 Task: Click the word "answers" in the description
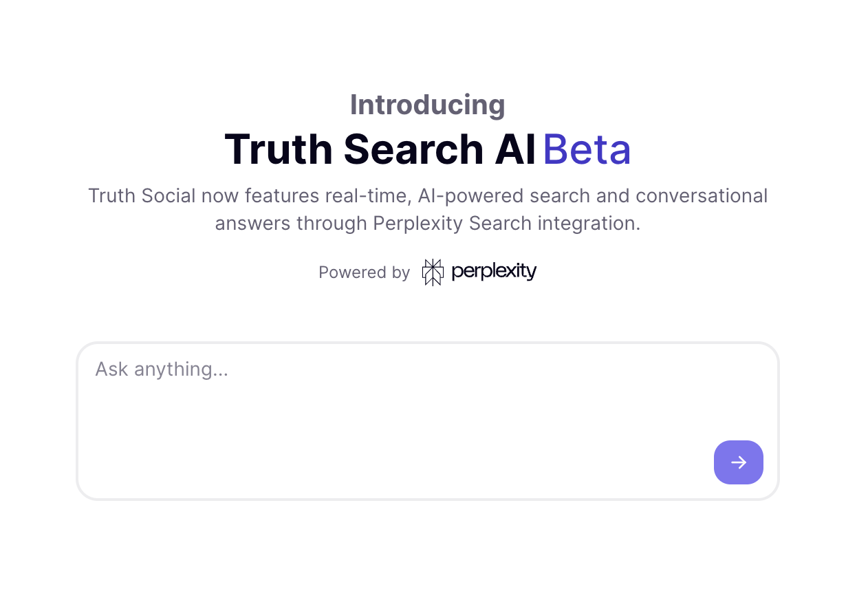pyautogui.click(x=253, y=224)
